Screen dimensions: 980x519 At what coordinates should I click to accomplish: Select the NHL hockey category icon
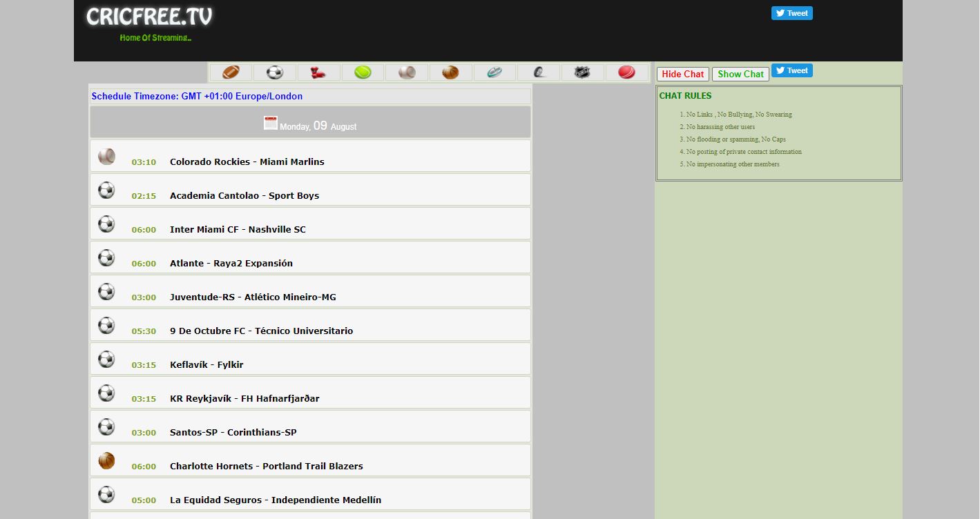583,72
